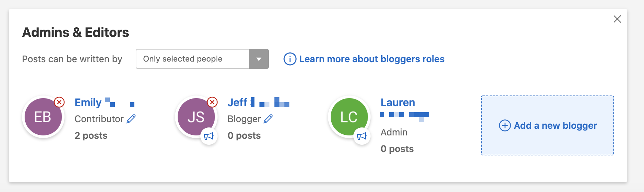Edit Jeff's Blogger role via the pencil icon
This screenshot has width=644, height=192.
click(268, 118)
